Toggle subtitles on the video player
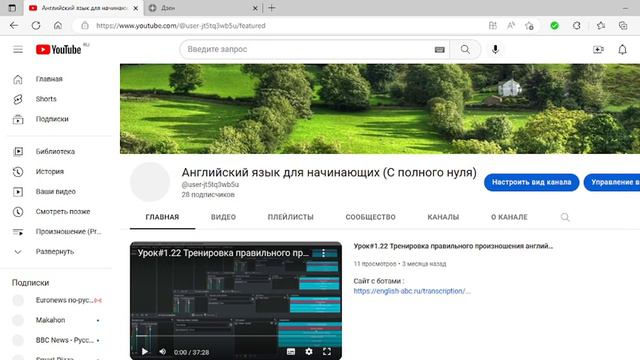This screenshot has height=360, width=640. (291, 351)
